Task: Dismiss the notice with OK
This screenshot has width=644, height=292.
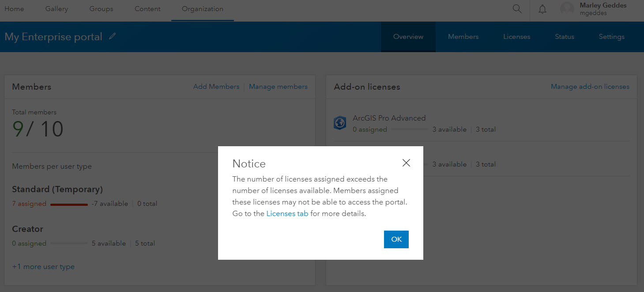Action: 396,239
